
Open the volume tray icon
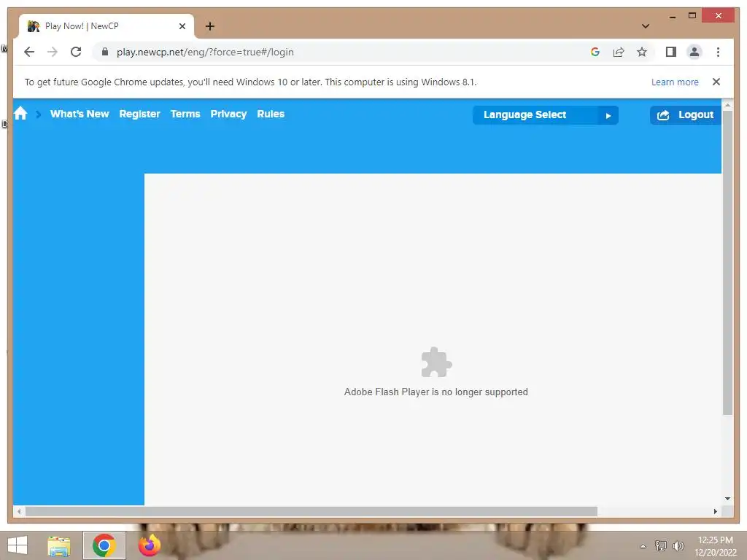tap(678, 545)
